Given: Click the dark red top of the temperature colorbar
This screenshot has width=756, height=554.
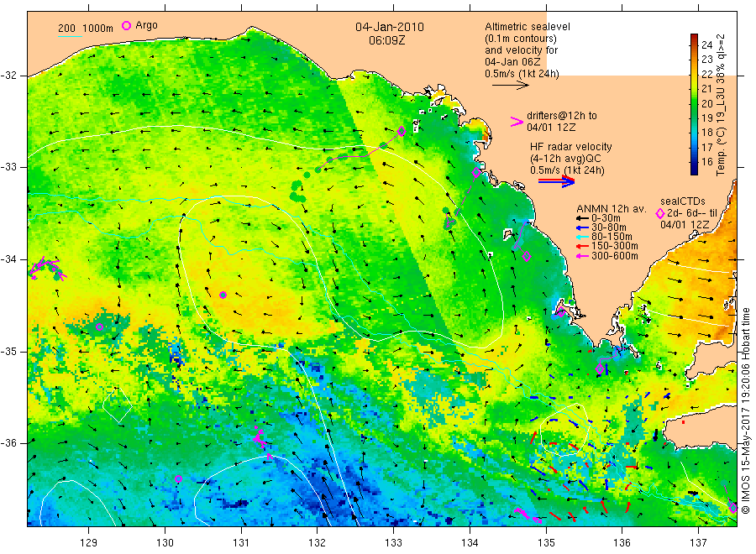Looking at the screenshot, I should [695, 37].
